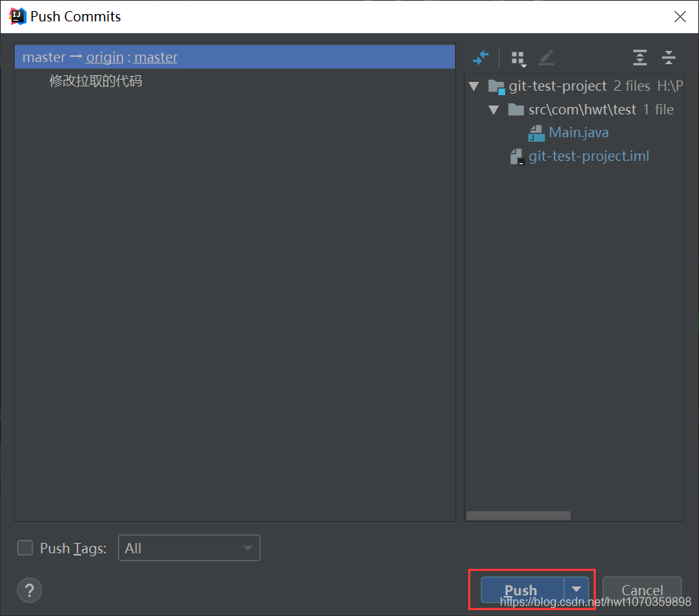Close the Push Commits dialog
Viewport: 699px width, 616px height.
680,16
